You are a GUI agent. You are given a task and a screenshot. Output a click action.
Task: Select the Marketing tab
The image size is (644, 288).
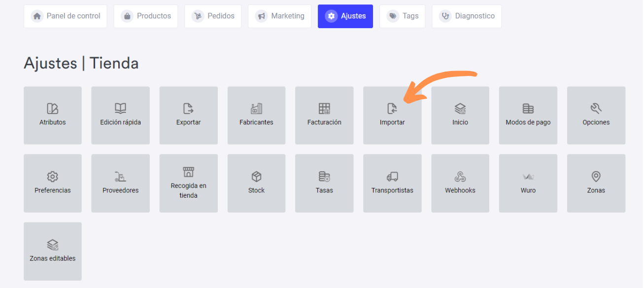click(x=280, y=16)
